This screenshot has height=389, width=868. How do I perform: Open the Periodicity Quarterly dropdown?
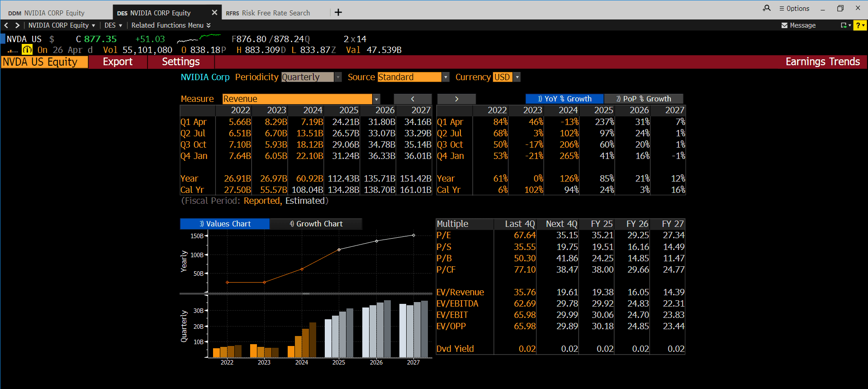tap(311, 77)
